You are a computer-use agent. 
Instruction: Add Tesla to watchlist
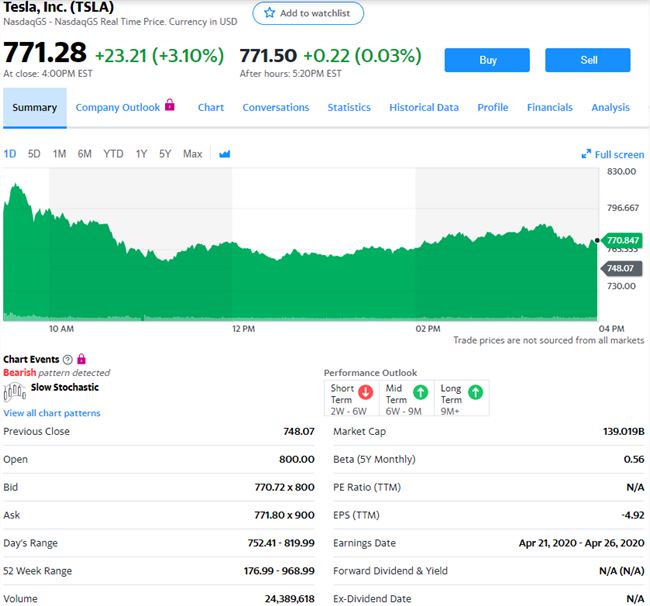[308, 13]
